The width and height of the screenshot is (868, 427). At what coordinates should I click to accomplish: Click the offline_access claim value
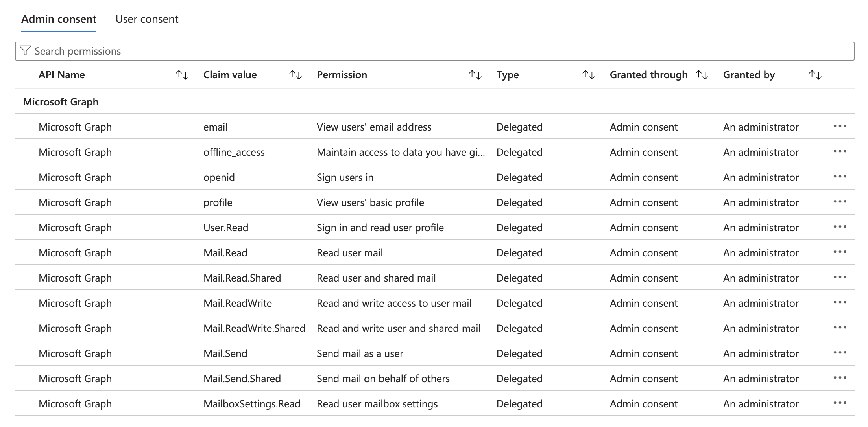(234, 152)
